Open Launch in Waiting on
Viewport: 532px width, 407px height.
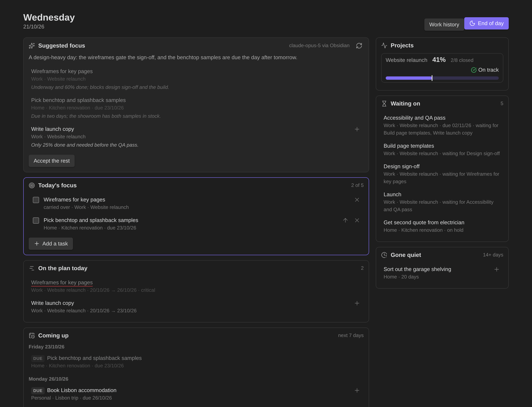(392, 194)
